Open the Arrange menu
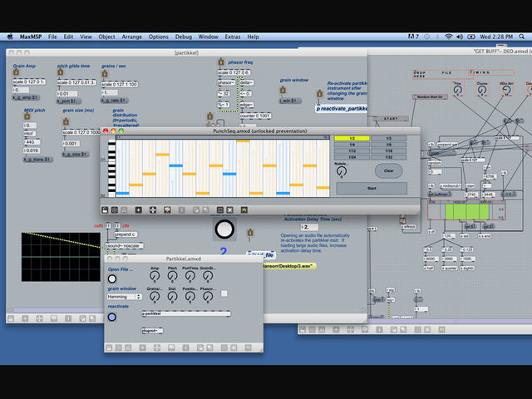 point(131,37)
